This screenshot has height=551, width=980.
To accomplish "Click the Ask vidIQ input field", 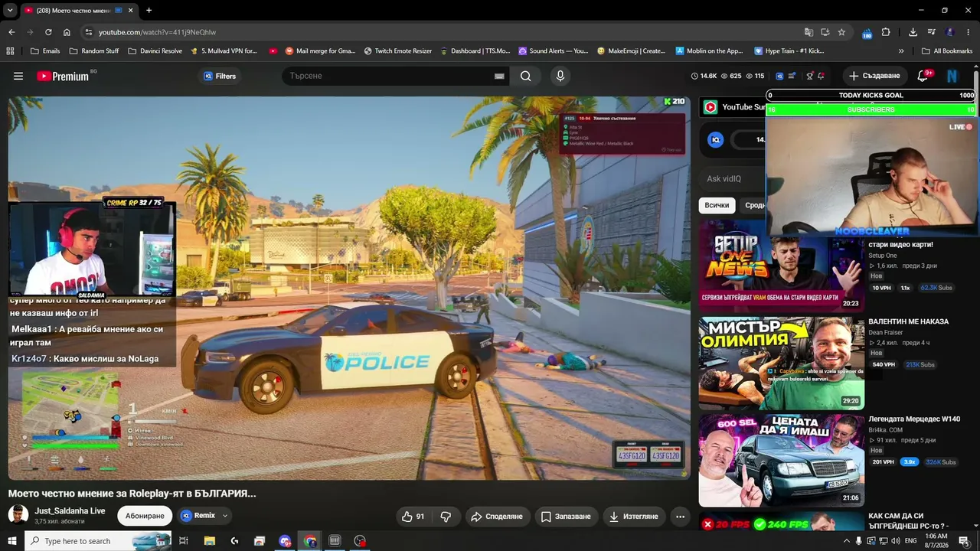I will (732, 179).
